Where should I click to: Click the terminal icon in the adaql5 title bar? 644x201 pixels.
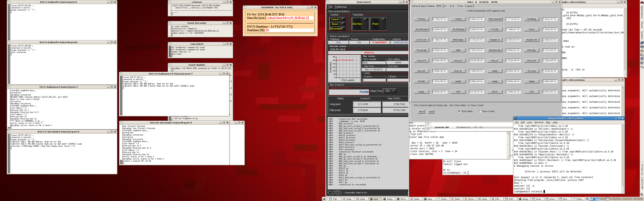click(x=515, y=118)
